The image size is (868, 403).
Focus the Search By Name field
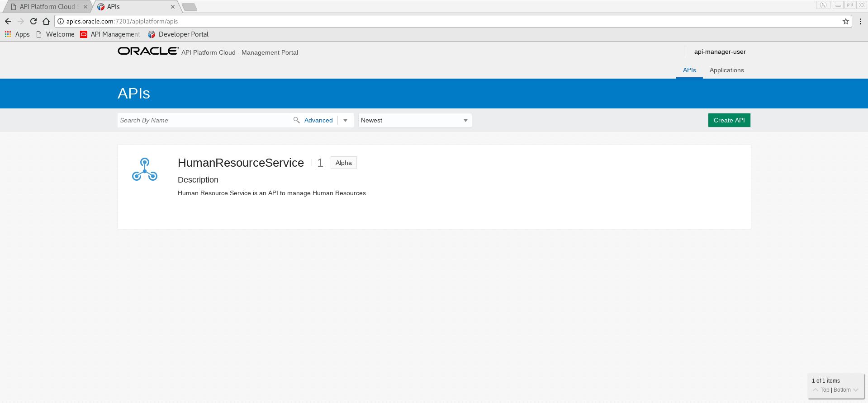click(x=204, y=121)
